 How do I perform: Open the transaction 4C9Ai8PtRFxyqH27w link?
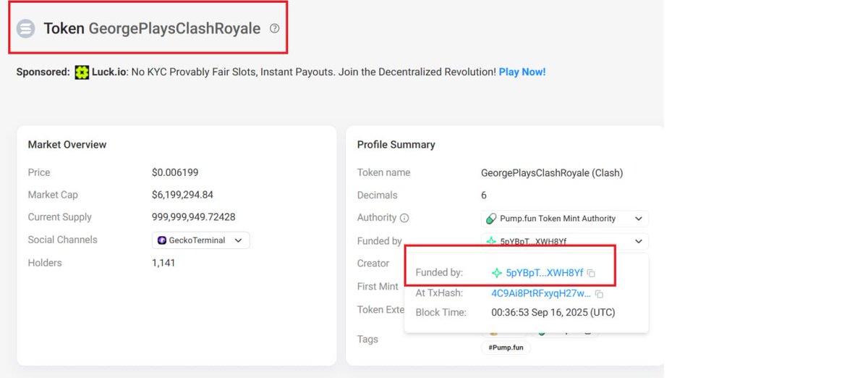[541, 293]
